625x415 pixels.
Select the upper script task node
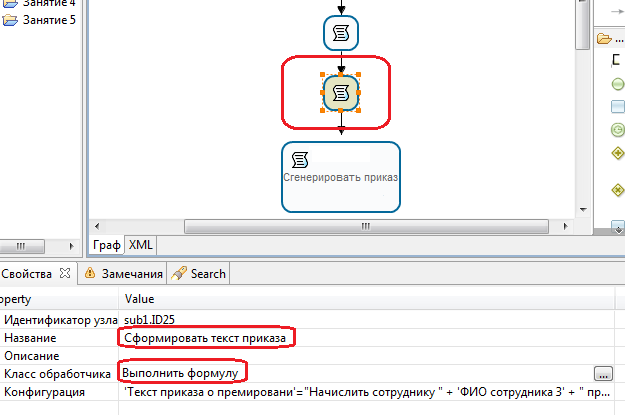click(341, 32)
